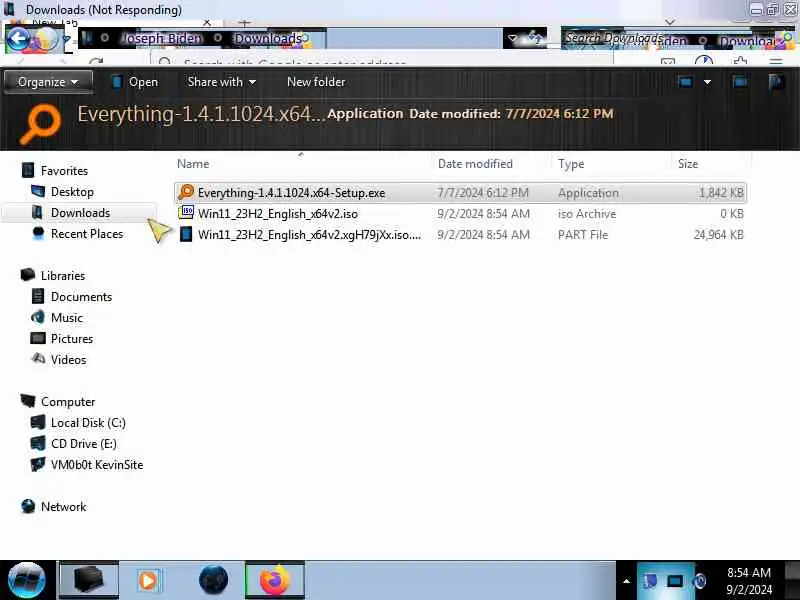The width and height of the screenshot is (800, 600).
Task: Select the PART file icon
Action: pos(186,234)
